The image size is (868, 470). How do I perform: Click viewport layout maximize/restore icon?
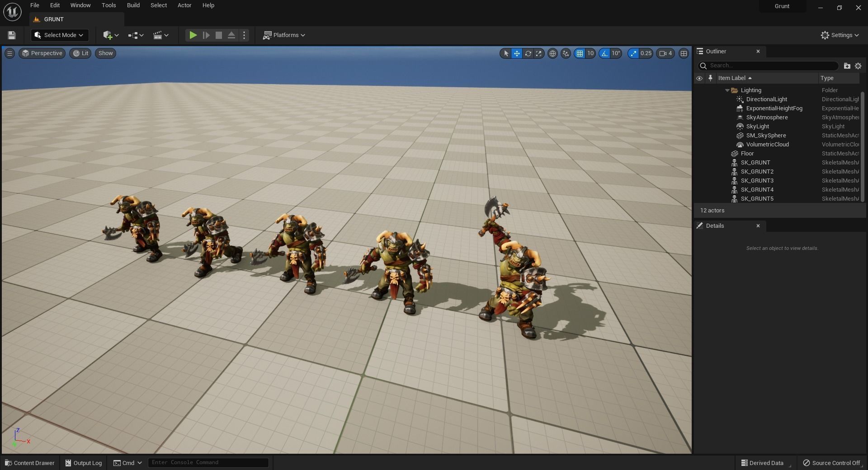[x=684, y=53]
